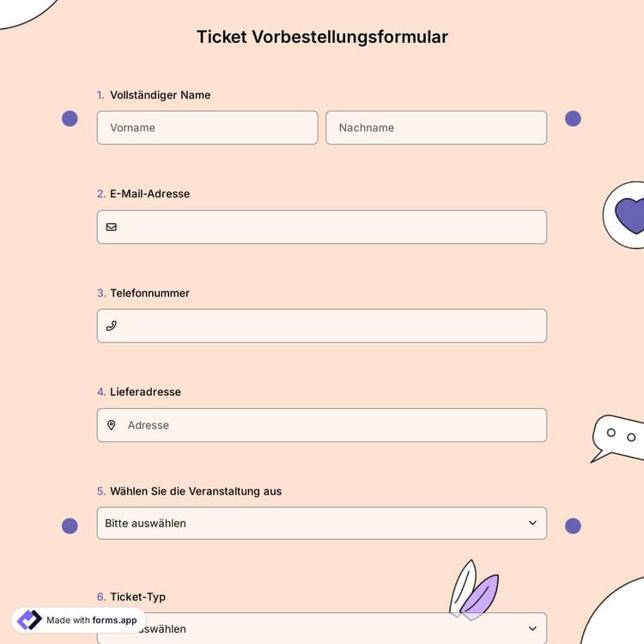The image size is (644, 644).
Task: Click the 'Ticket Vorbestellungsformular' heading
Action: [x=322, y=37]
